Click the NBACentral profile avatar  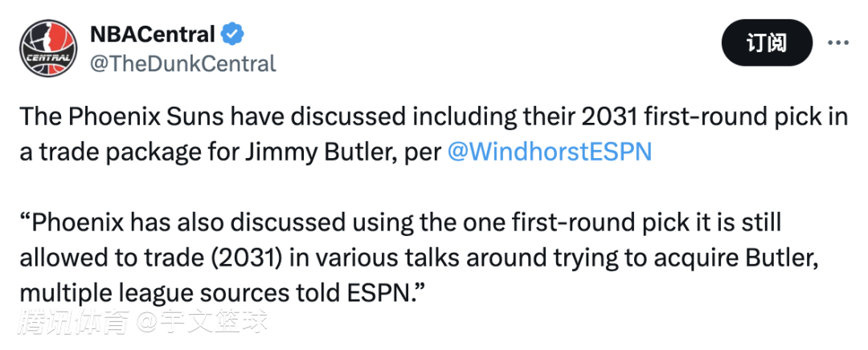[x=47, y=47]
